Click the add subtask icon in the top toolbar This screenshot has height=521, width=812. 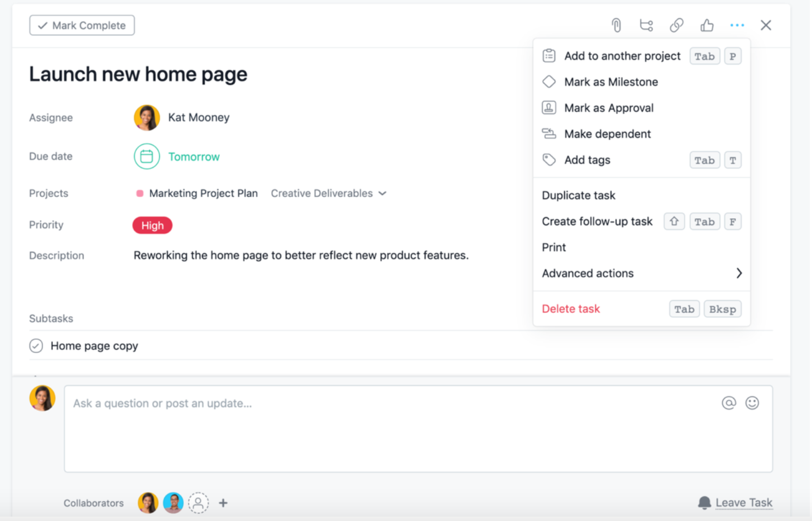point(646,25)
